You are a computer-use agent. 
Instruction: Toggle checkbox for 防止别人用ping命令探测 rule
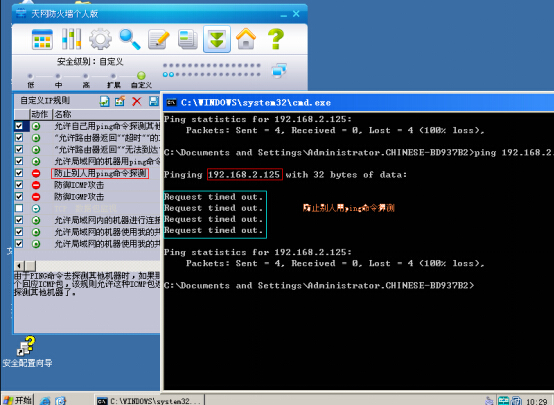pyautogui.click(x=19, y=173)
